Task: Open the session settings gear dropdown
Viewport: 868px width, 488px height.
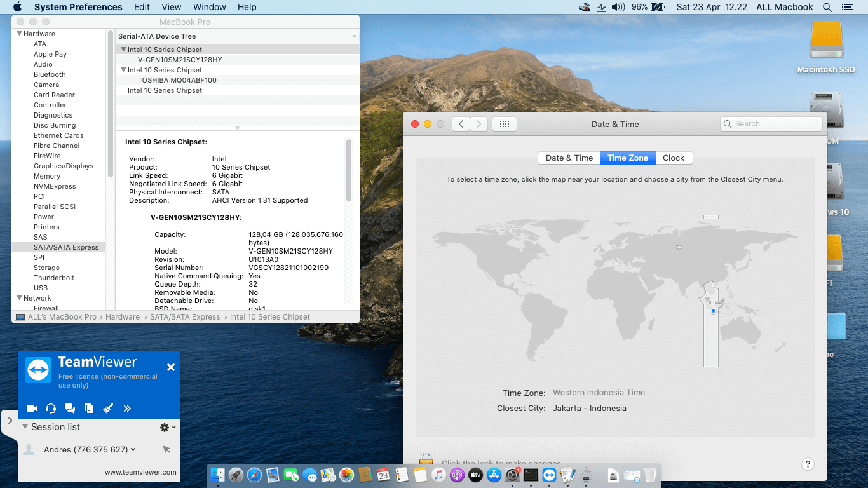Action: point(168,428)
